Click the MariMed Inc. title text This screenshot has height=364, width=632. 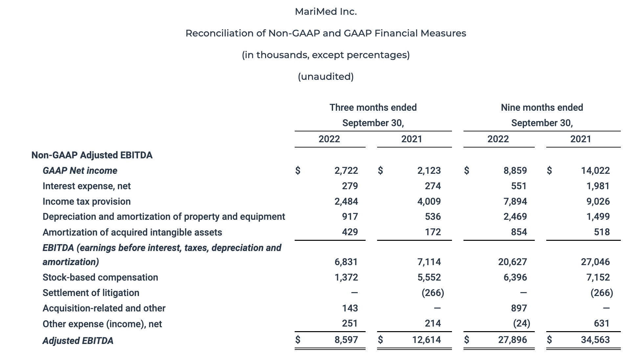tap(326, 12)
